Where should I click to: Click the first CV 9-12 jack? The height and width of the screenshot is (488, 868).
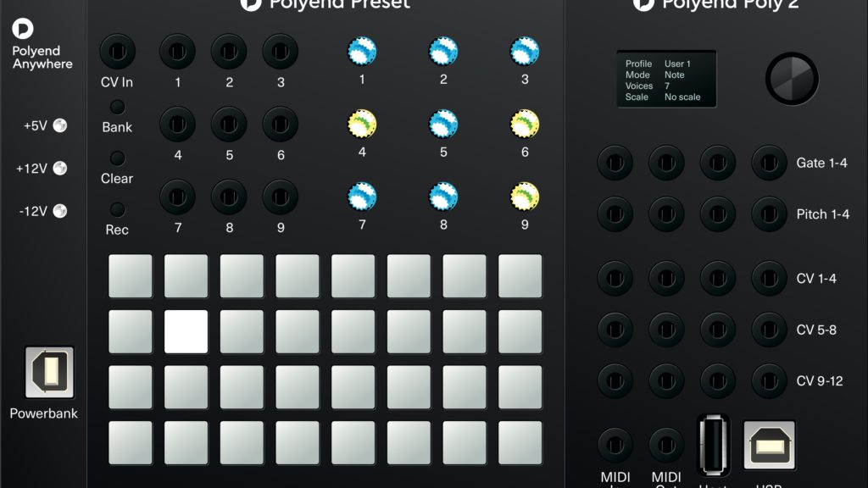pos(615,380)
